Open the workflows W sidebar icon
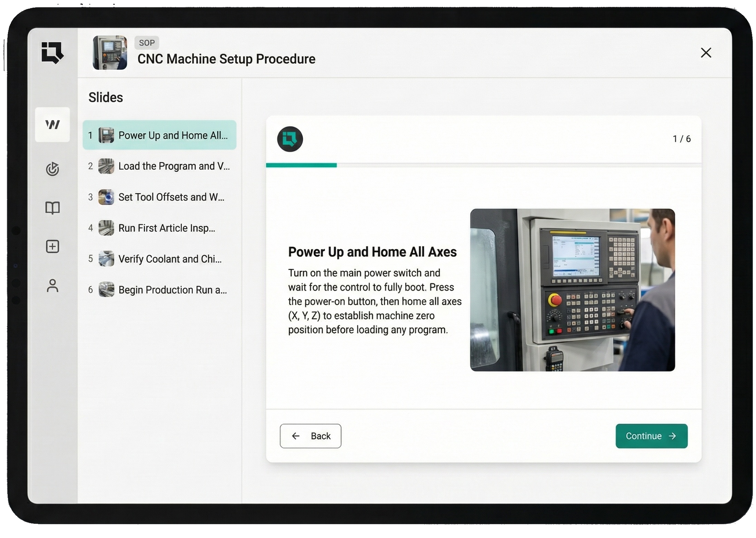The image size is (756, 538). [x=52, y=124]
